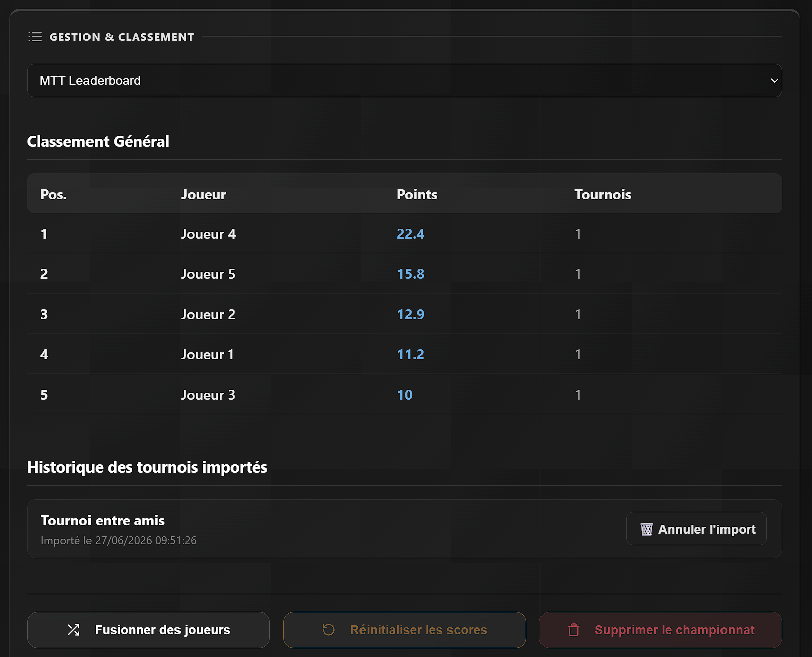Select the Joueur 4 ranking row

click(x=404, y=234)
